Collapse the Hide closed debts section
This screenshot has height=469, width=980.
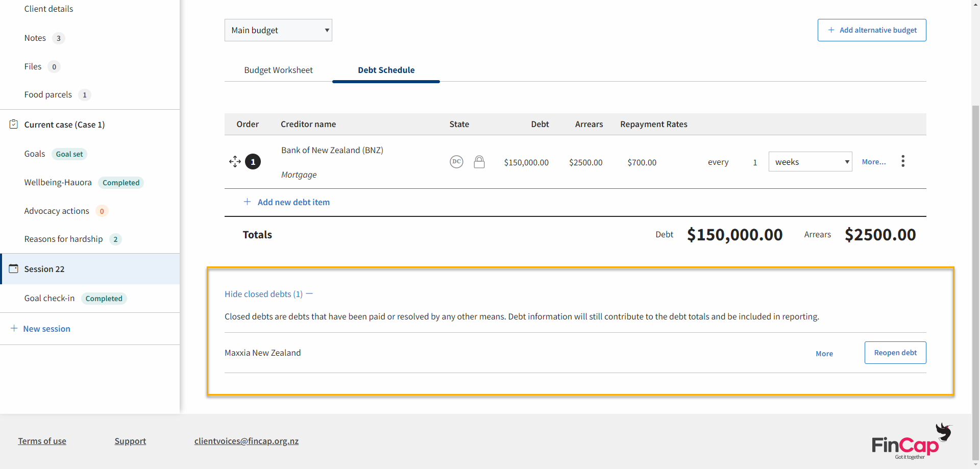[x=268, y=294]
